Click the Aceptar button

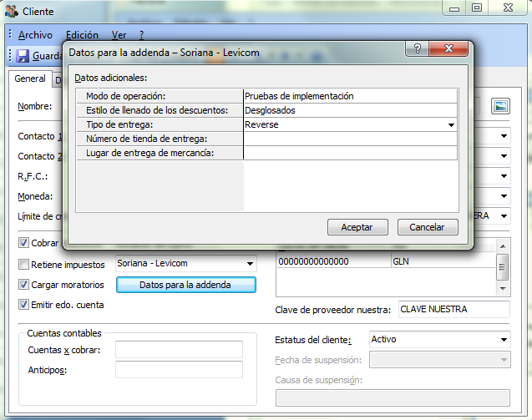(357, 227)
